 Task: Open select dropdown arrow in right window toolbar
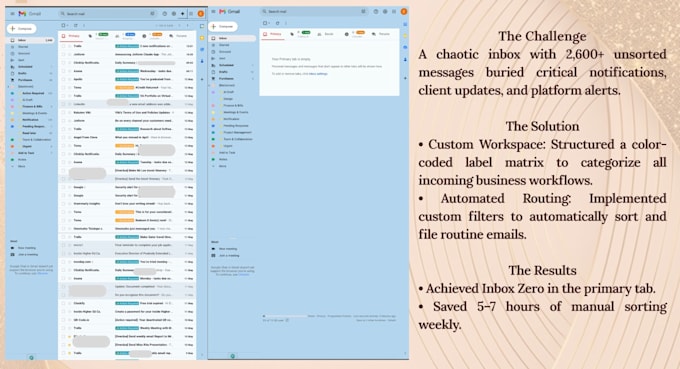click(269, 23)
